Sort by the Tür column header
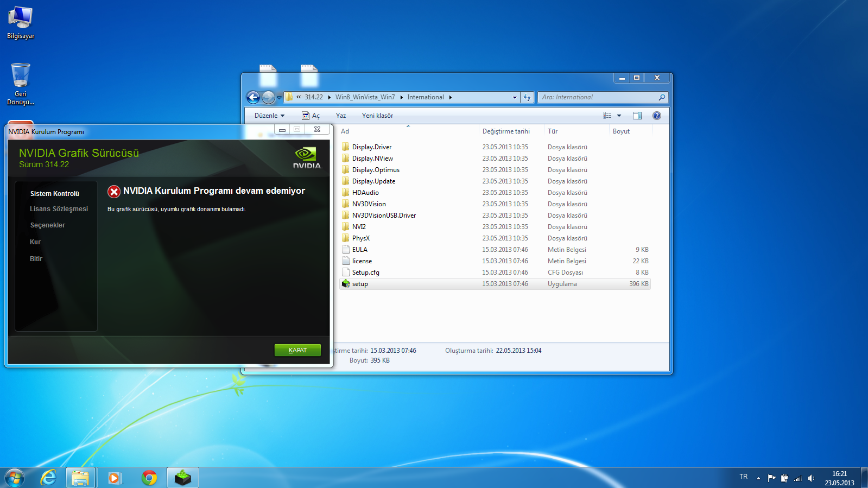Viewport: 868px width, 488px height. click(576, 131)
